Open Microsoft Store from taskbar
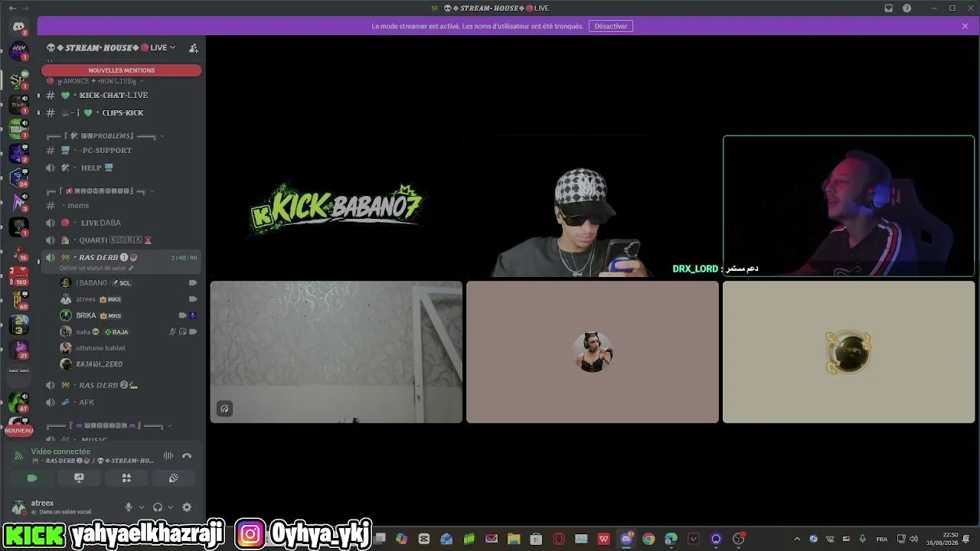 536,539
